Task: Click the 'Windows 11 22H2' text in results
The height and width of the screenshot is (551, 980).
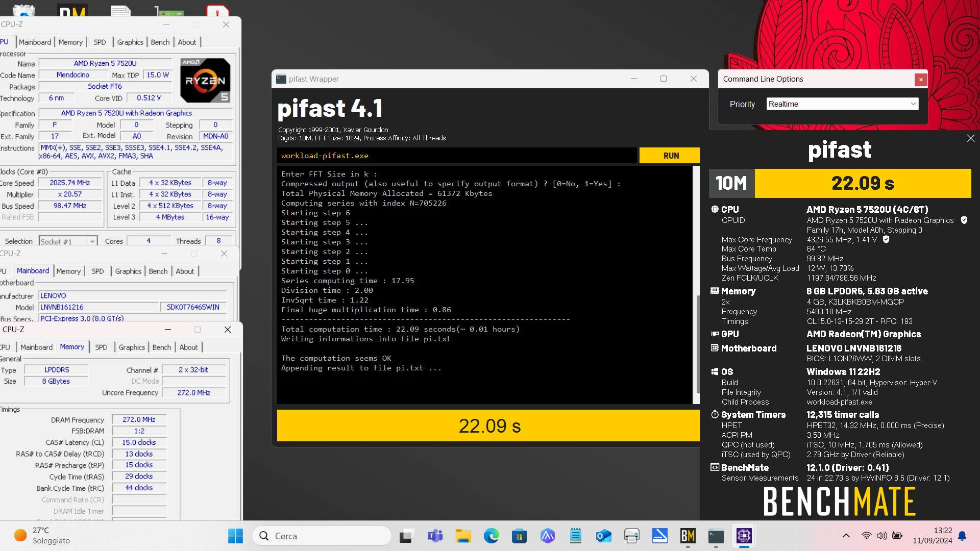Action: [x=843, y=372]
